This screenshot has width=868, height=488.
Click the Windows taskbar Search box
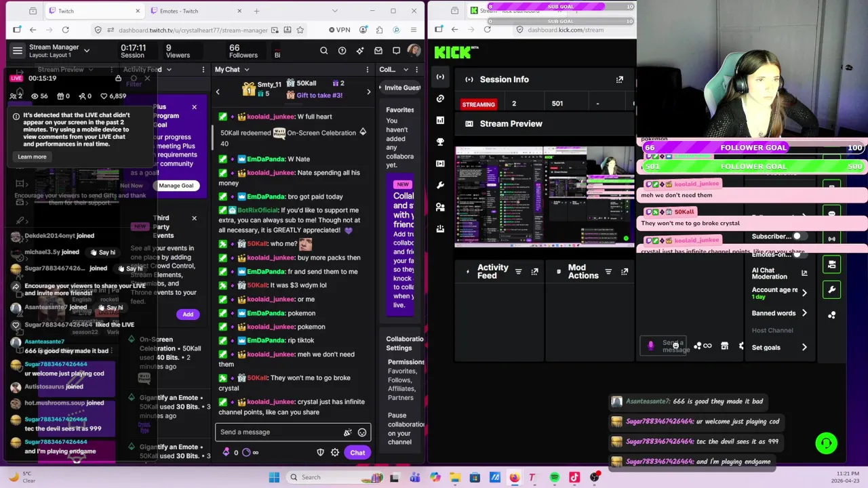click(334, 477)
